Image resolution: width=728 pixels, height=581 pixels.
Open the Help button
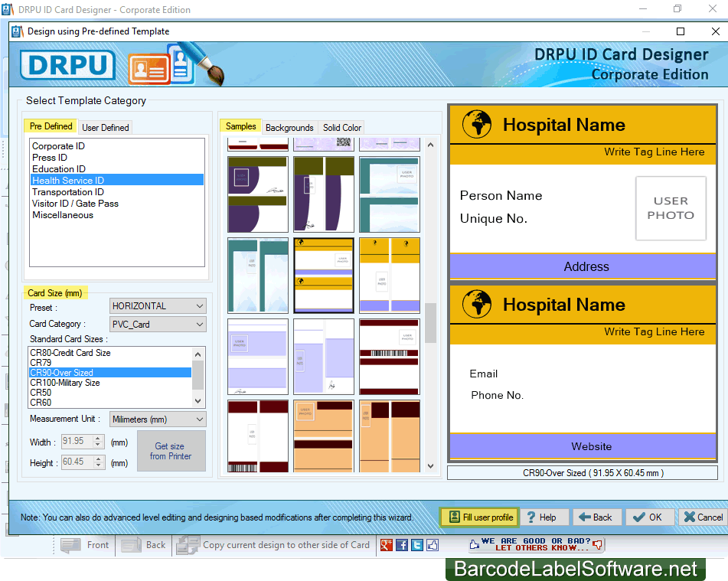click(544, 517)
